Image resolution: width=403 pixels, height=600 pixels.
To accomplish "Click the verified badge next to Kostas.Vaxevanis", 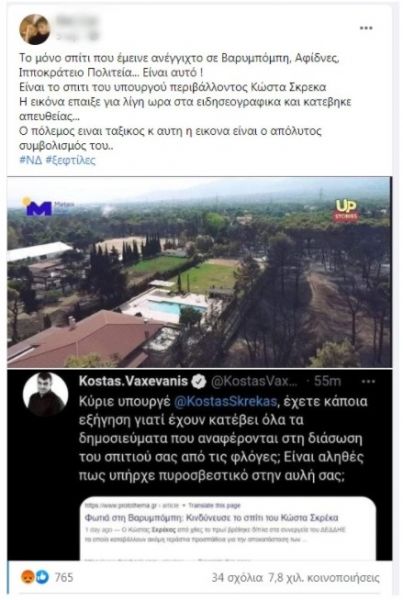I will (199, 381).
